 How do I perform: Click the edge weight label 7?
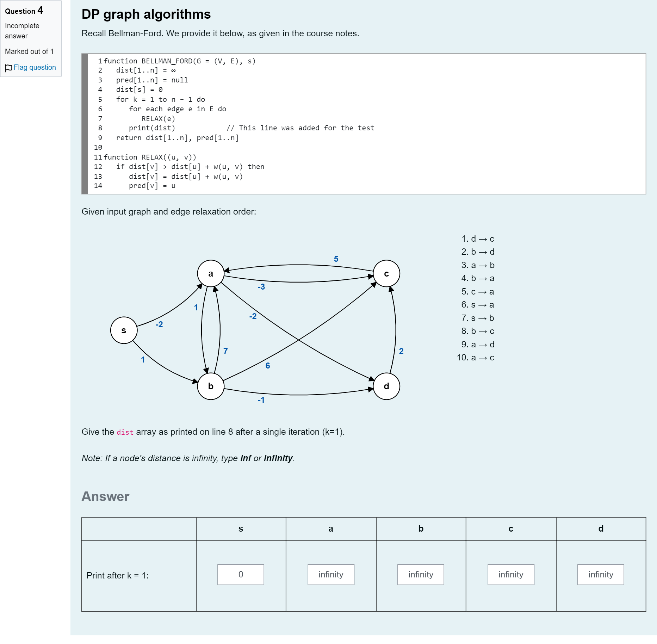click(x=225, y=351)
